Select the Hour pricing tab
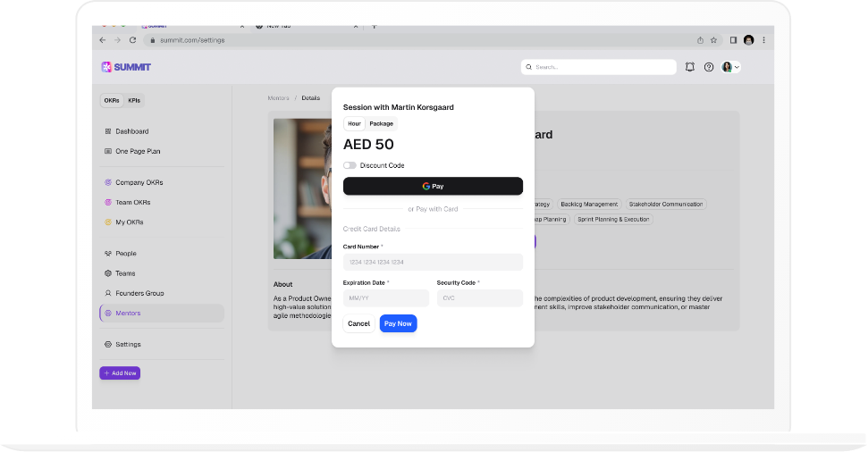The height and width of the screenshot is (452, 868). pyautogui.click(x=354, y=124)
